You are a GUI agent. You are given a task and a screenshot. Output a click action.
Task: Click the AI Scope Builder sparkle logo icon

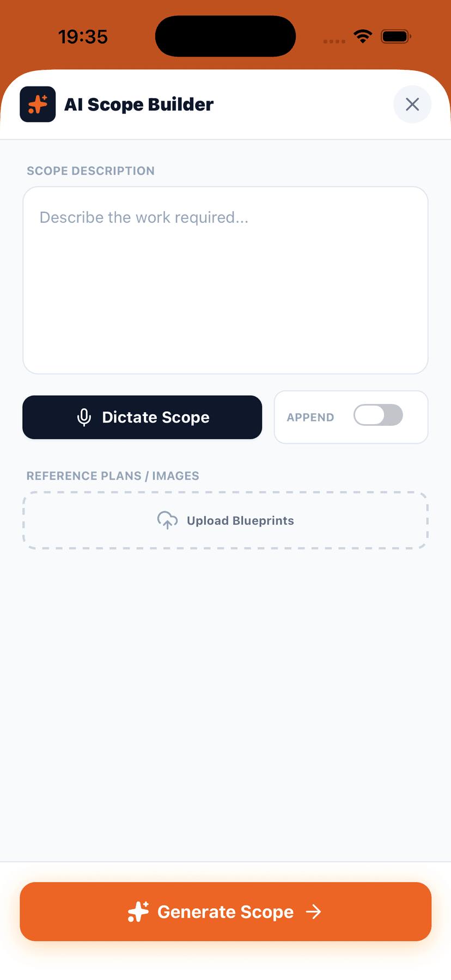[x=38, y=104]
